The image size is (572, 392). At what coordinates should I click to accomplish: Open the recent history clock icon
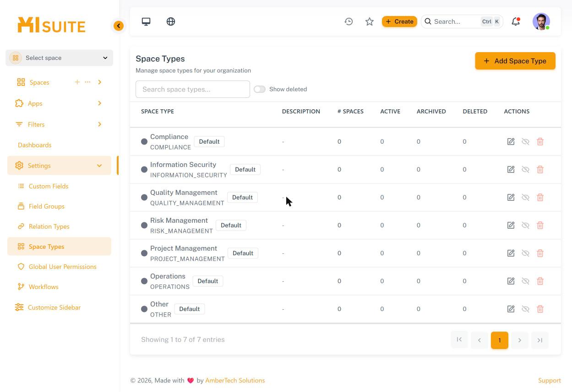point(349,21)
